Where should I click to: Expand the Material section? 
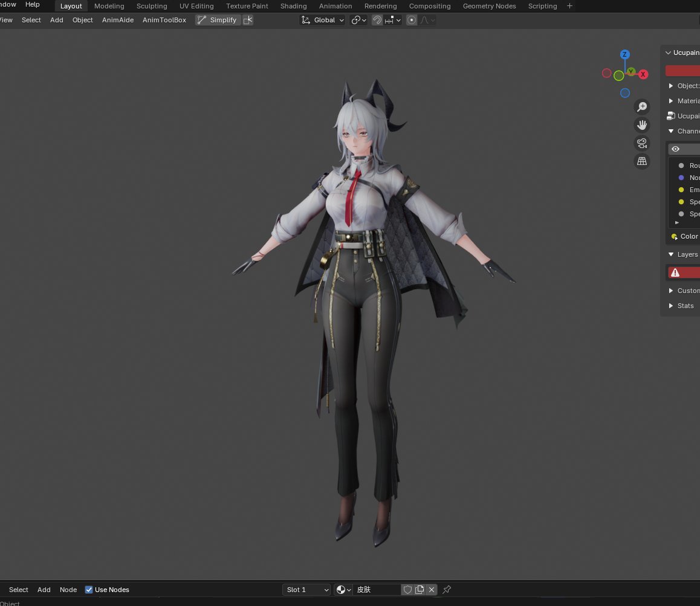coord(670,101)
